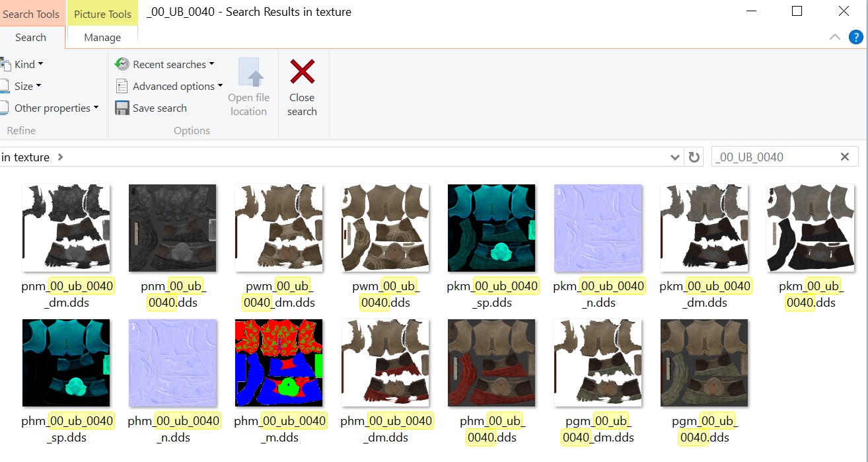The image size is (868, 462).
Task: Clear the search box with the X
Action: [844, 157]
